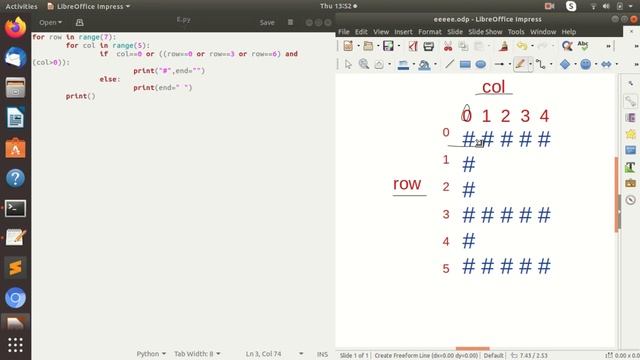This screenshot has height=360, width=640.
Task: Select the Ellipse tool
Action: (481, 64)
